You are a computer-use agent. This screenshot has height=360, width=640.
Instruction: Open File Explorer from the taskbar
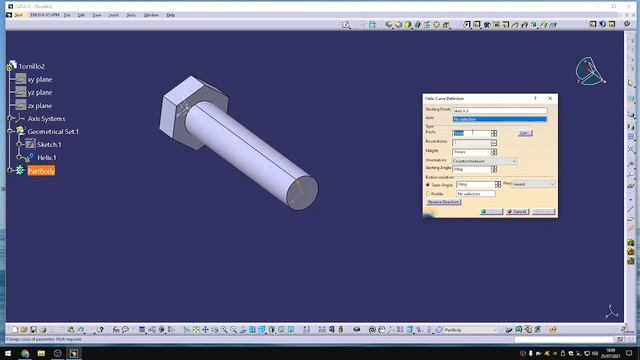[x=41, y=353]
